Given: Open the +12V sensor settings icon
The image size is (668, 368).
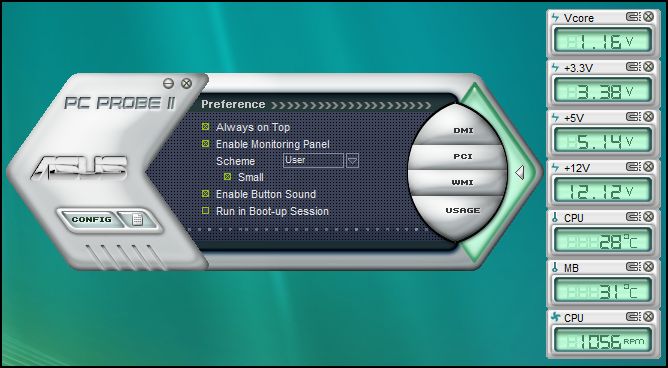Looking at the screenshot, I should (633, 167).
